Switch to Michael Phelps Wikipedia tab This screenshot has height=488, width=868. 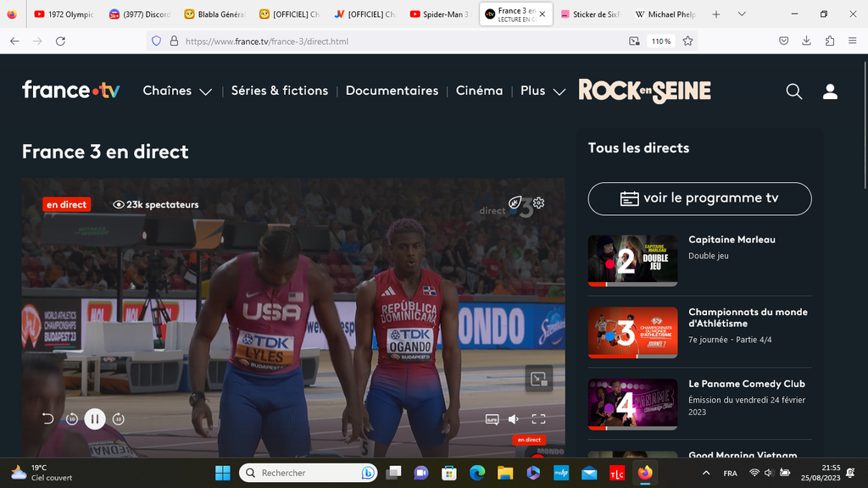[x=666, y=14]
